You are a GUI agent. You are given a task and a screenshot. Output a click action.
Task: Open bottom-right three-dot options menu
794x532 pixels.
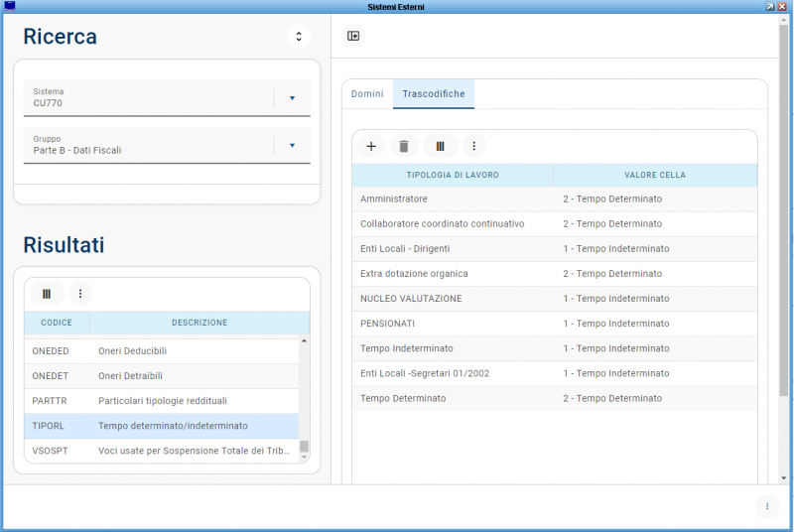tap(766, 506)
